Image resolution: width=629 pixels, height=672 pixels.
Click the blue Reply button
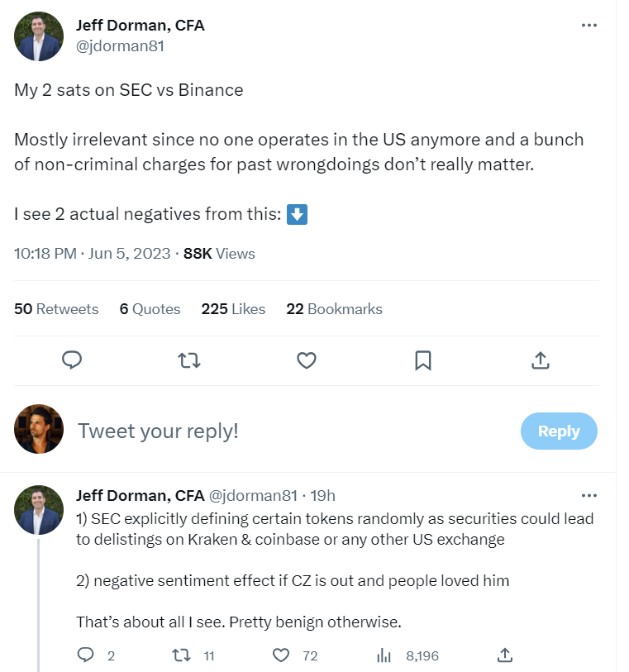point(559,431)
